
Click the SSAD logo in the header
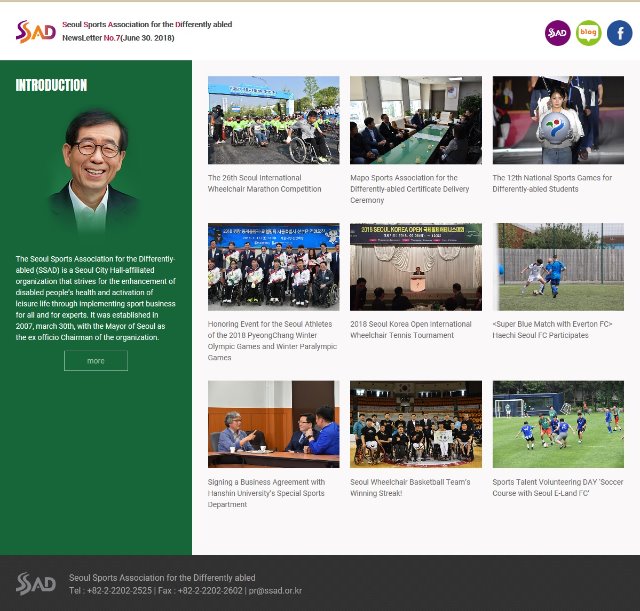[x=36, y=31]
